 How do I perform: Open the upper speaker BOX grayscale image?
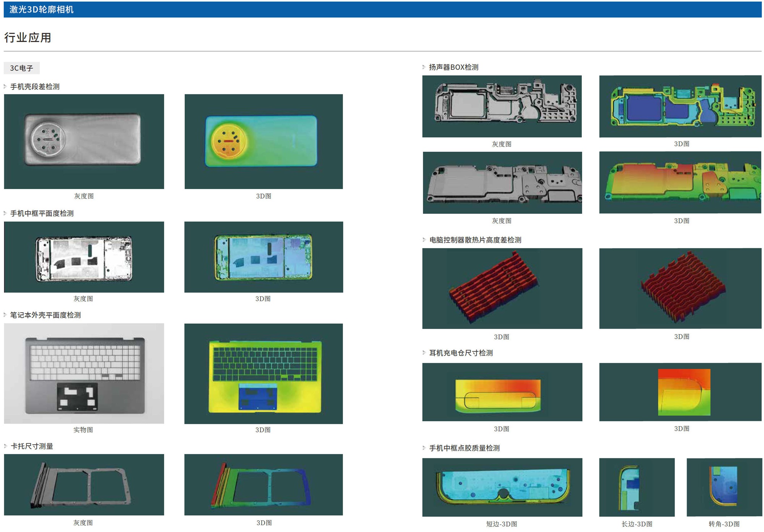click(x=502, y=106)
